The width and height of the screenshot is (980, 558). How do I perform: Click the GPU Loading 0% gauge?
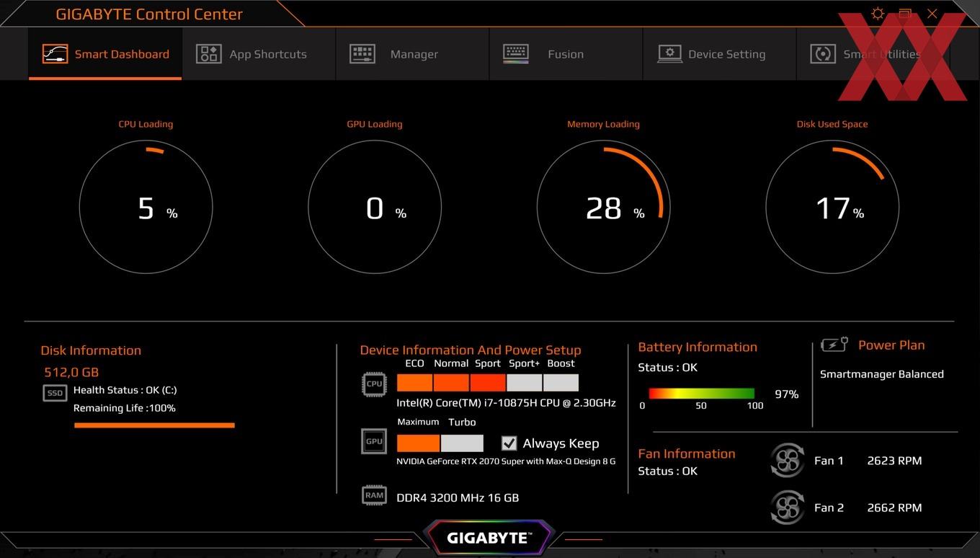coord(375,207)
